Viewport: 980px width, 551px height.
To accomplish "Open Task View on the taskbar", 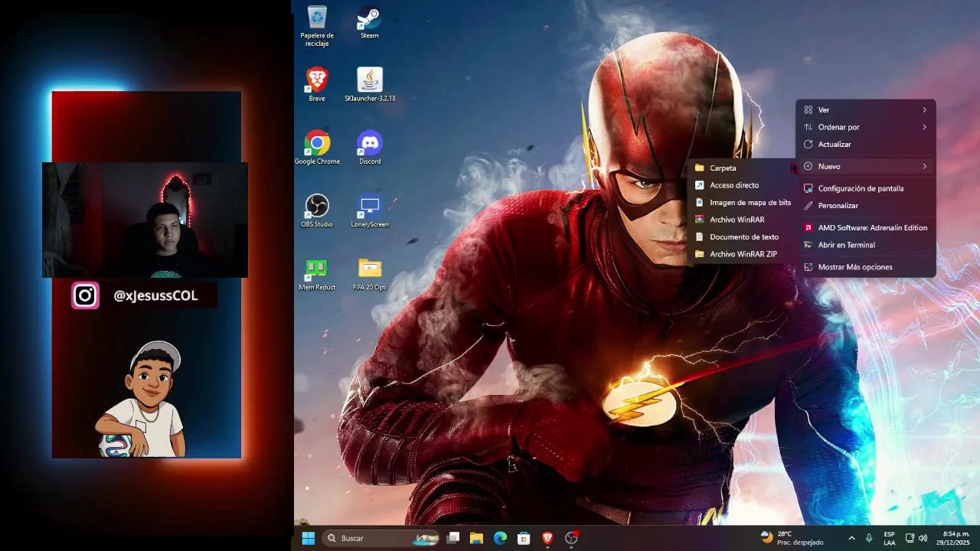I will point(453,538).
